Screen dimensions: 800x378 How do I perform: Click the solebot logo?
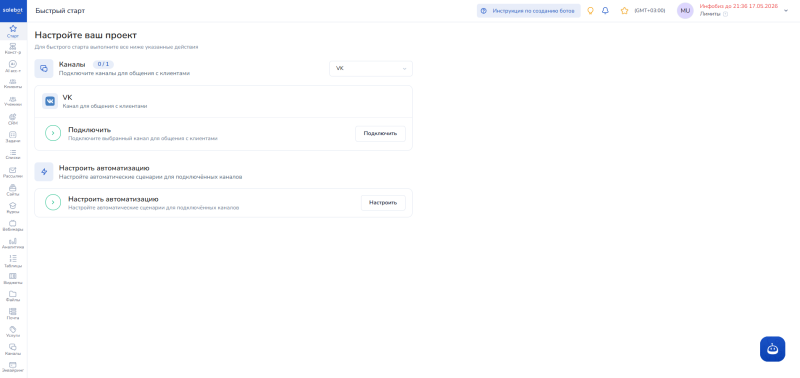tap(13, 10)
